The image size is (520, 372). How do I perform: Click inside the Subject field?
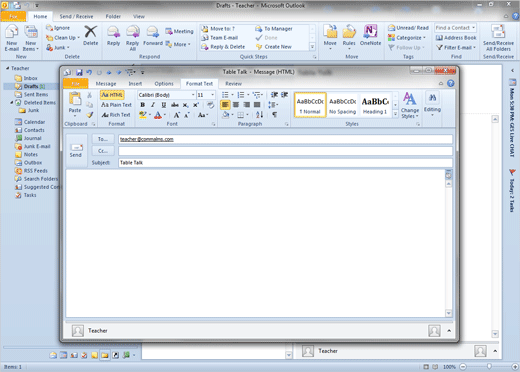coord(285,163)
